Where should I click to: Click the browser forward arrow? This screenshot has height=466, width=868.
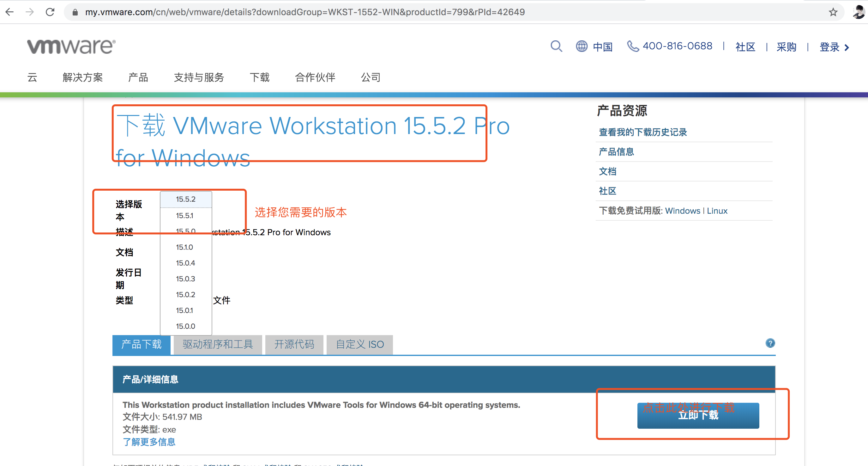(x=30, y=12)
